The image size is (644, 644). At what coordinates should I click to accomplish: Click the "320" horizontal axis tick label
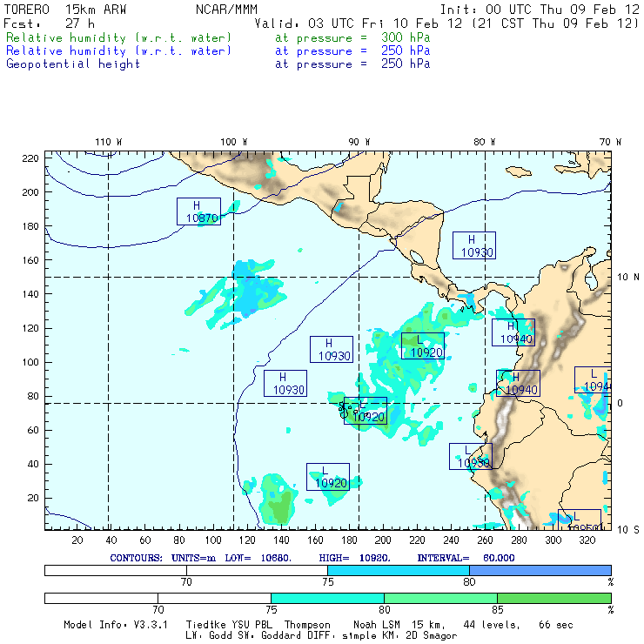pos(587,540)
